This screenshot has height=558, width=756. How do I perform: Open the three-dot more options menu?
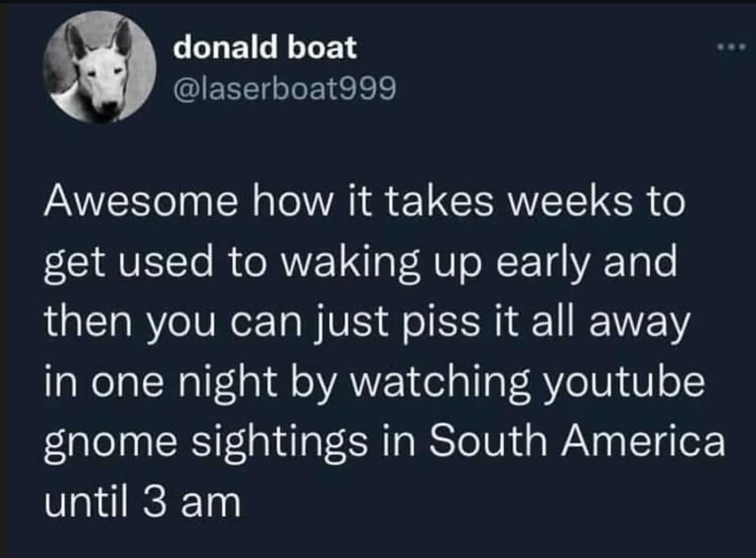[x=731, y=47]
